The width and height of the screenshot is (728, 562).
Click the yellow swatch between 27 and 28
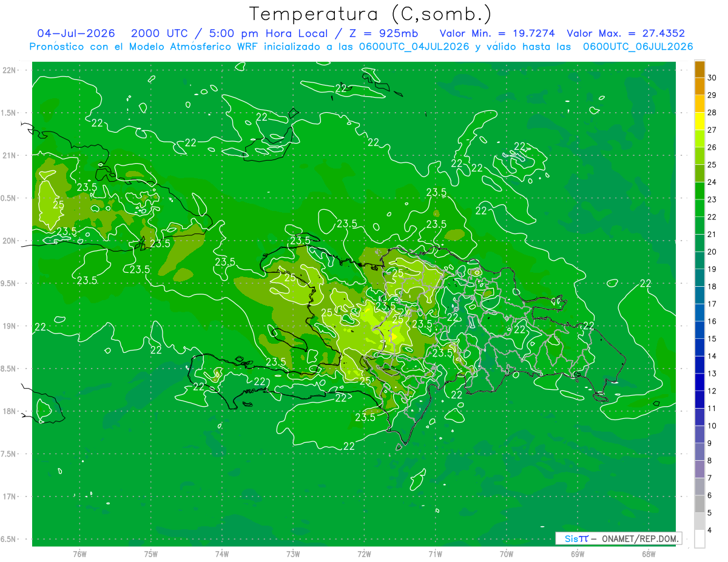coord(699,121)
